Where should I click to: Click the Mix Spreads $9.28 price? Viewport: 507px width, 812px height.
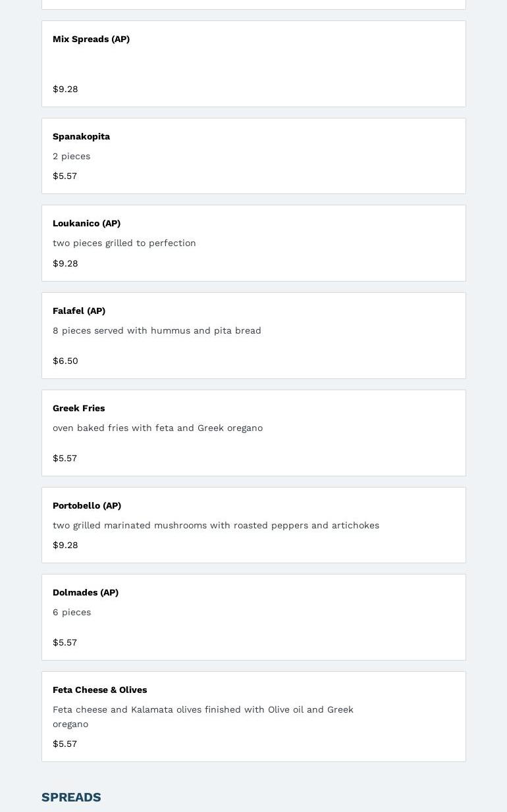pyautogui.click(x=65, y=89)
